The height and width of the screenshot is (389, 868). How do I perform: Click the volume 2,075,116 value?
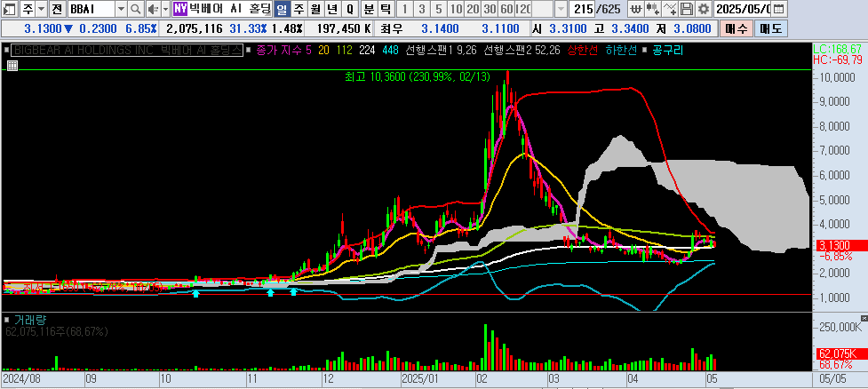[195, 28]
